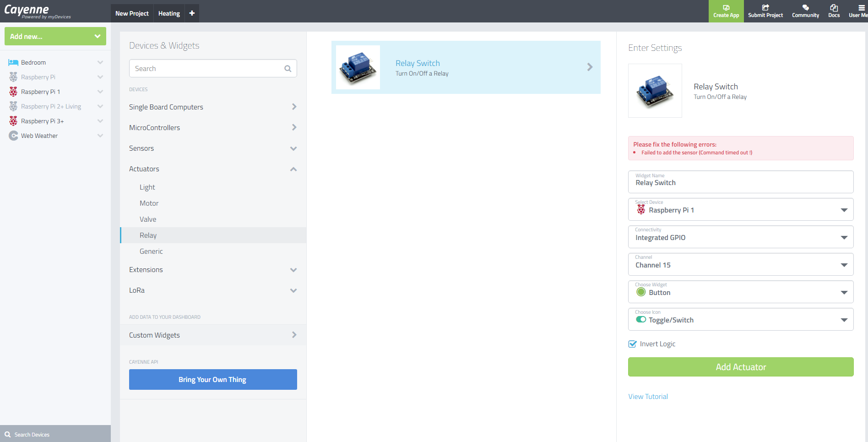Open the Connectivity dropdown
The image size is (868, 442).
click(741, 237)
